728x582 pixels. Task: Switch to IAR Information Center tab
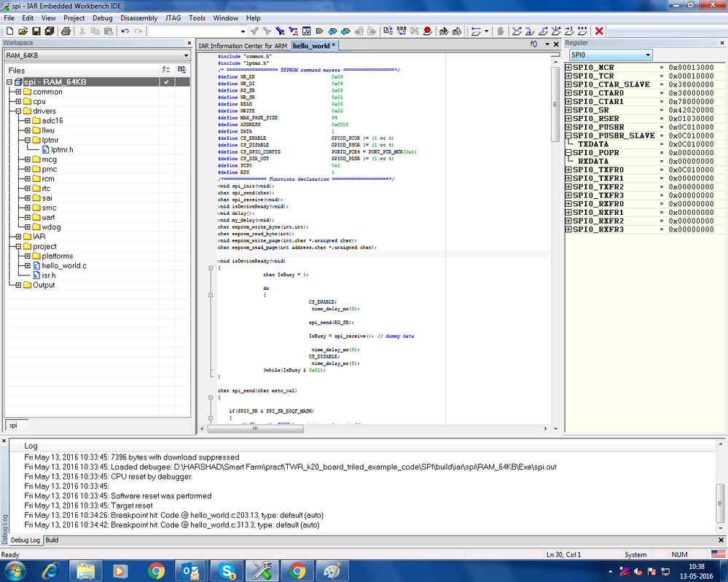(243, 45)
